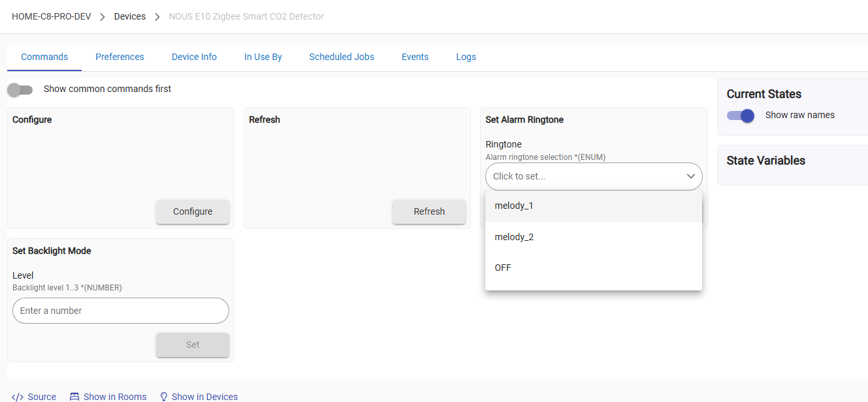
Task: Disable the Show raw names switch
Action: (741, 116)
